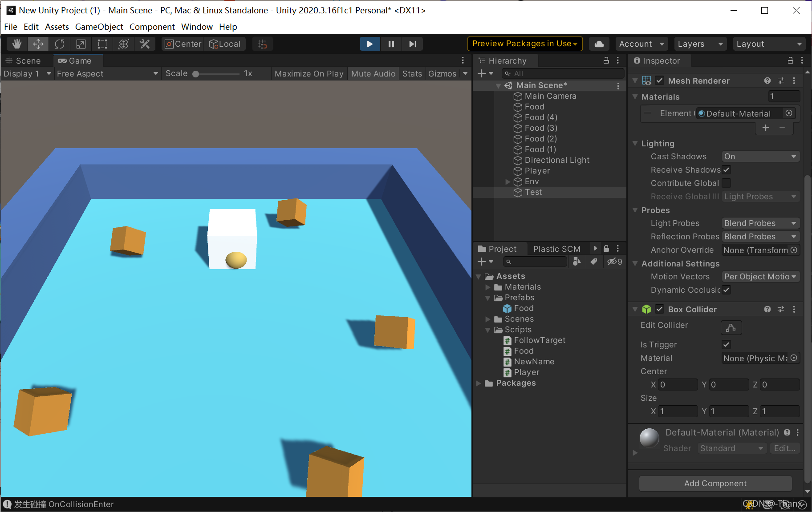812x512 pixels.
Task: Click the Edit Collider button
Action: click(x=731, y=328)
